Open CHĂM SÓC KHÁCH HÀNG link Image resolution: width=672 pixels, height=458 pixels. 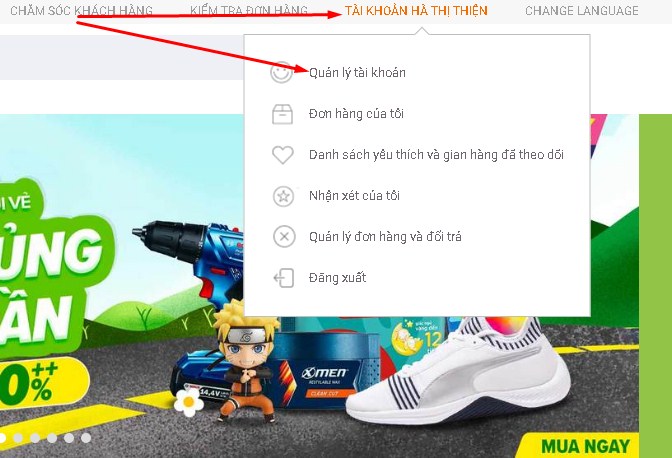pos(81,10)
